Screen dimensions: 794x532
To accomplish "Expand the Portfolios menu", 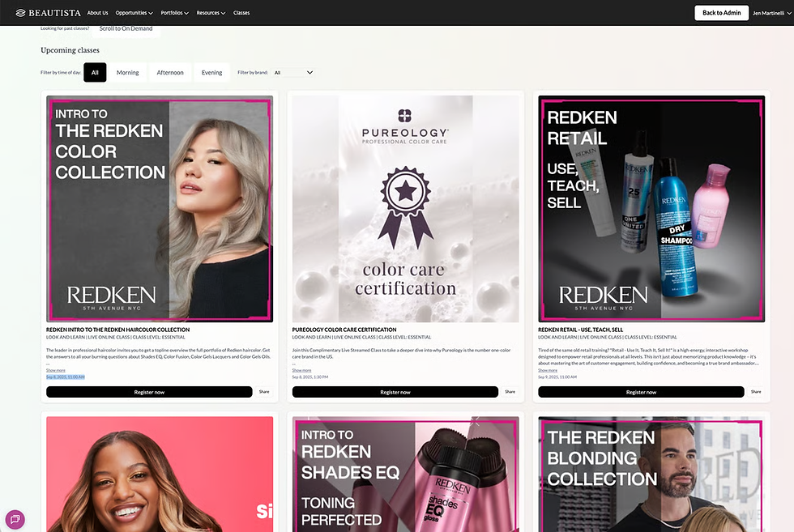I will [174, 13].
